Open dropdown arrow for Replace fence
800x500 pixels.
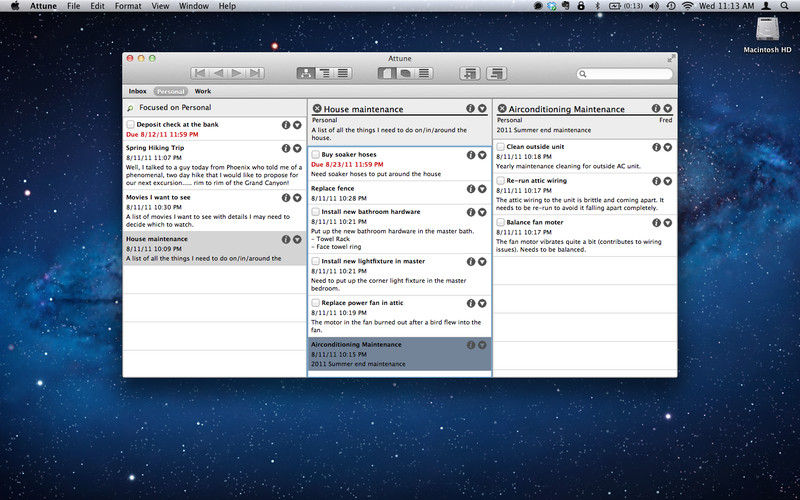pos(482,189)
